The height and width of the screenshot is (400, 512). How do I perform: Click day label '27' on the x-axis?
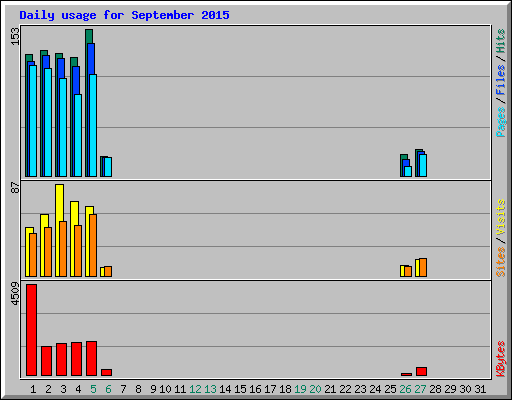coord(420,389)
